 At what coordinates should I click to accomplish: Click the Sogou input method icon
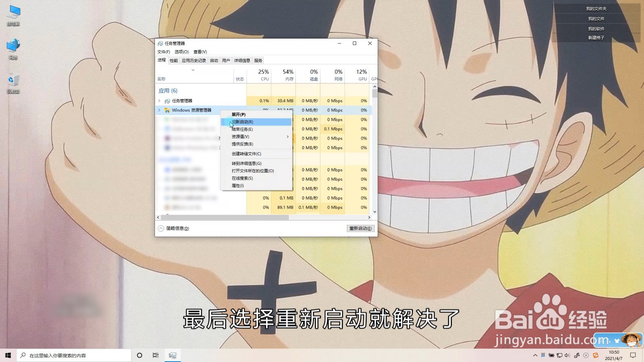pos(595,355)
